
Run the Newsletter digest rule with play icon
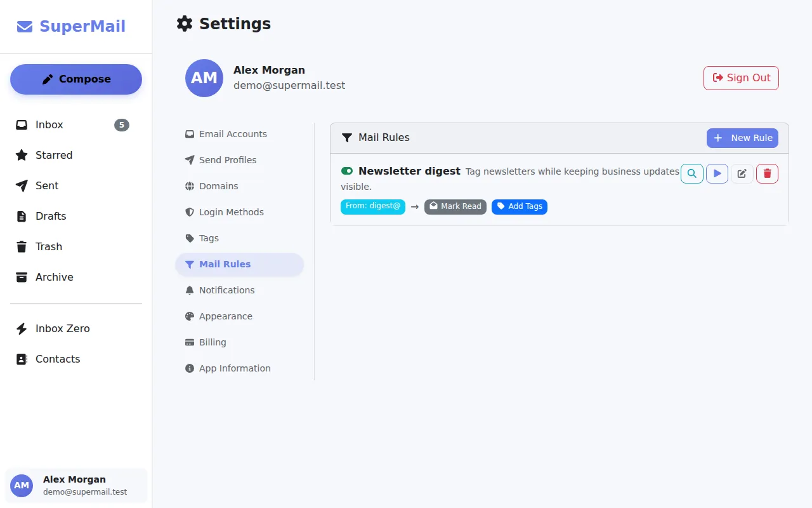tap(717, 173)
